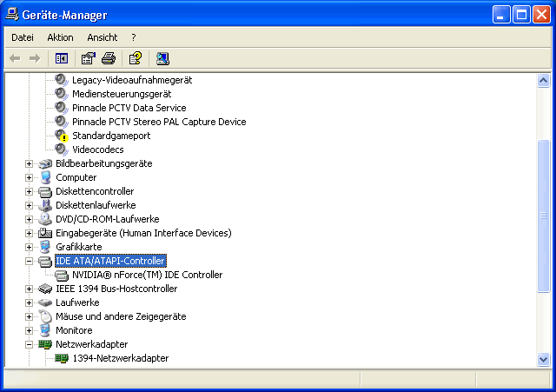
Task: Select the Standardgameport entry
Action: pyautogui.click(x=111, y=136)
